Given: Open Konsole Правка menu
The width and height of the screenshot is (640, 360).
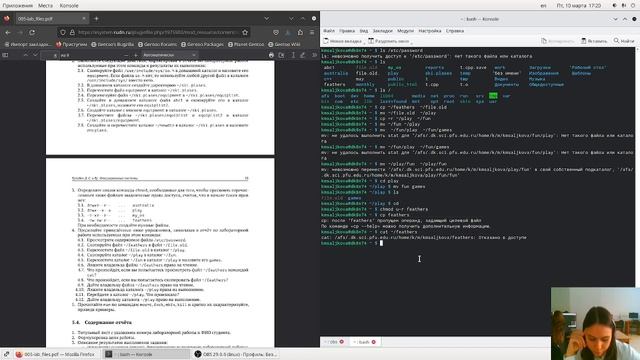Looking at the screenshot, I should pos(347,31).
